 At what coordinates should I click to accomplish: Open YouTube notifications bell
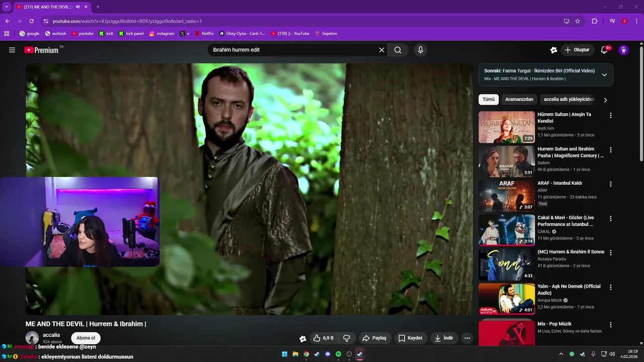coord(605,50)
